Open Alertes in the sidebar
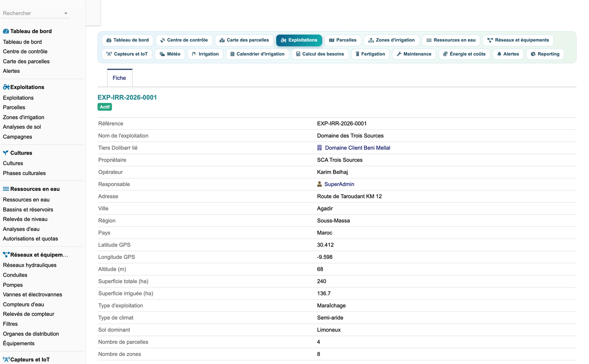589x364 pixels. pyautogui.click(x=11, y=71)
